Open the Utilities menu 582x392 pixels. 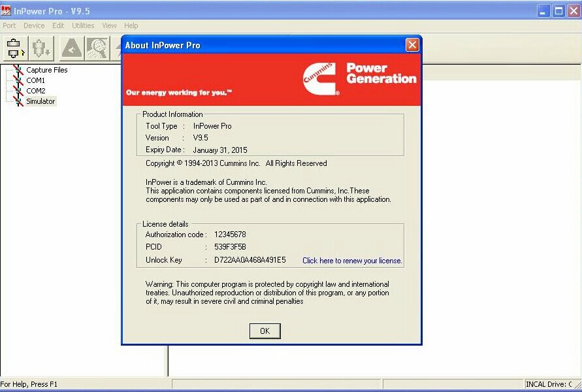83,25
